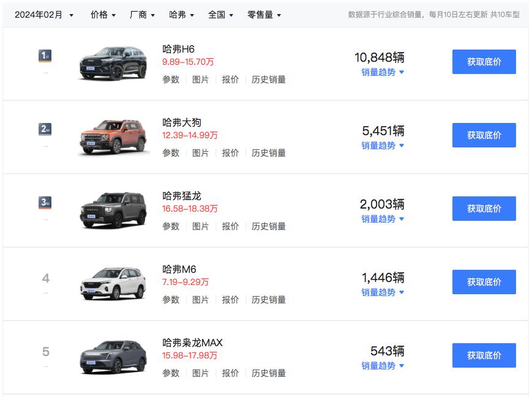The image size is (532, 397).
Task: Open the 哈弗枭龙MAX title link
Action: click(192, 343)
